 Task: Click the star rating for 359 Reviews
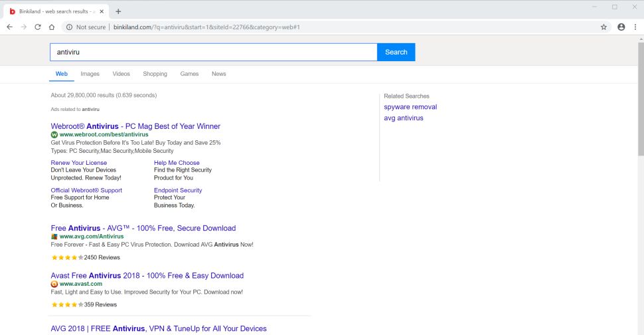pyautogui.click(x=67, y=304)
